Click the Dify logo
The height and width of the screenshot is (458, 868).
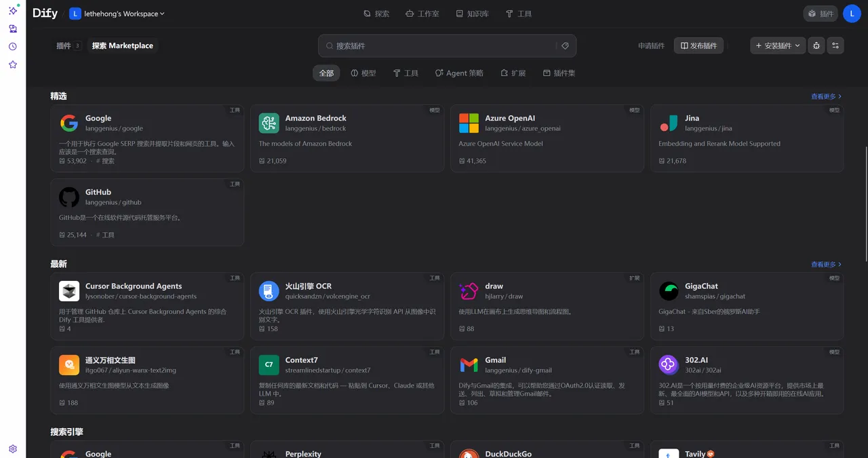tap(45, 14)
